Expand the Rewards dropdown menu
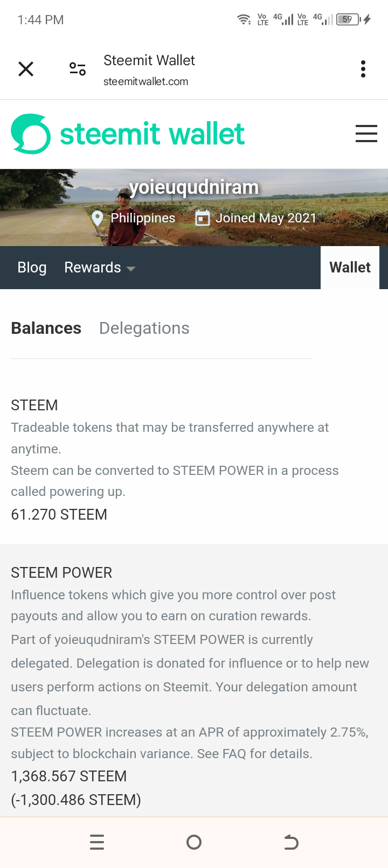Image resolution: width=388 pixels, height=868 pixels. 100,268
